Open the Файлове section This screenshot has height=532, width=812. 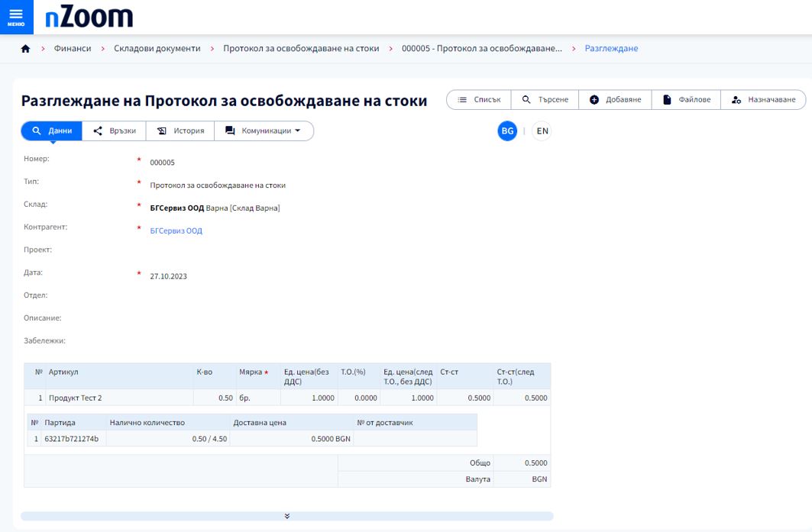686,99
